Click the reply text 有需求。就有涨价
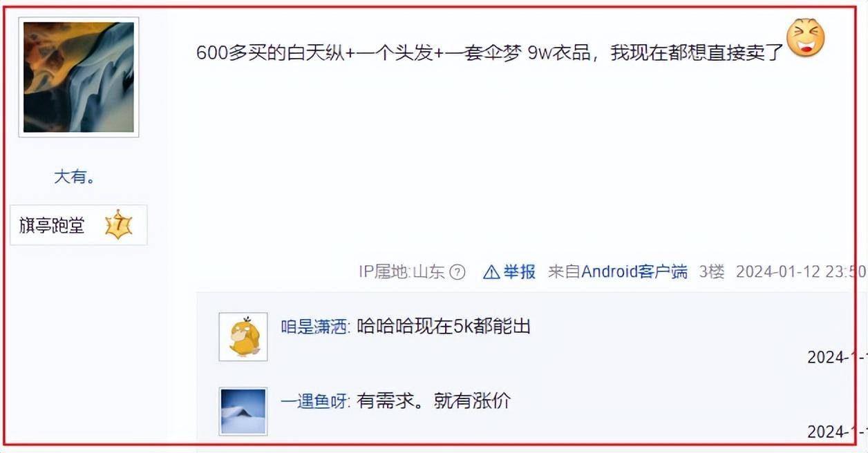Screen dimensions: 868x453 (x=434, y=401)
